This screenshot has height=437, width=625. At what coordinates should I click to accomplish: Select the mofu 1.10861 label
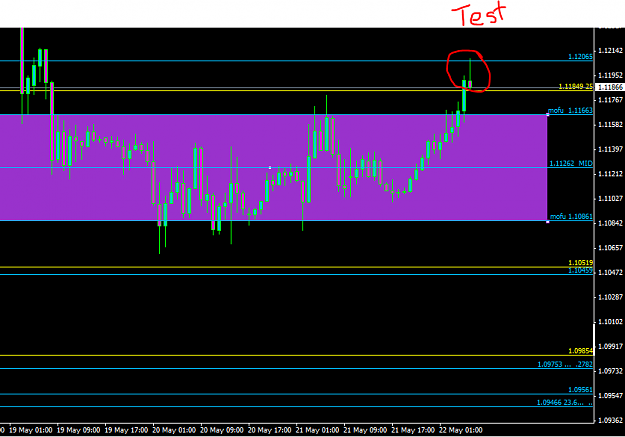(571, 217)
